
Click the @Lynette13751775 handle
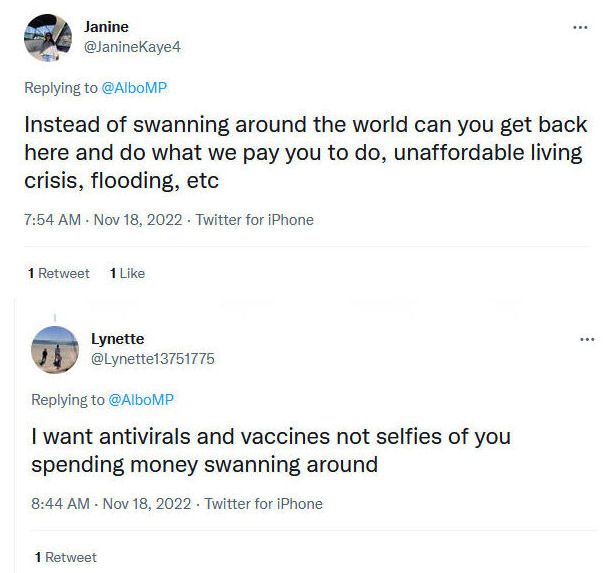(x=152, y=359)
